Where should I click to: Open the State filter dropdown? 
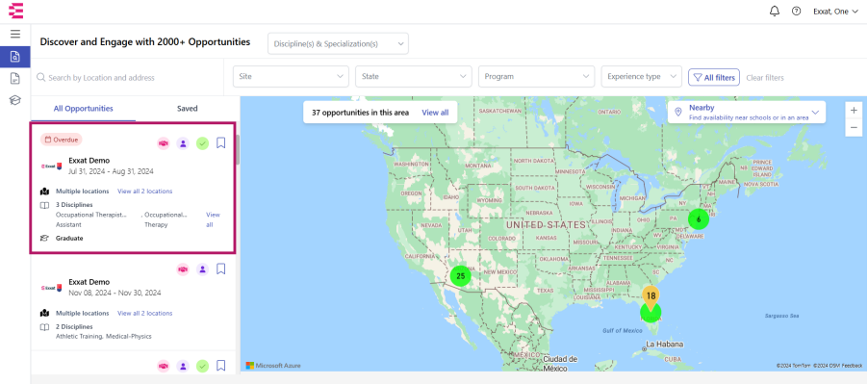[x=414, y=76]
